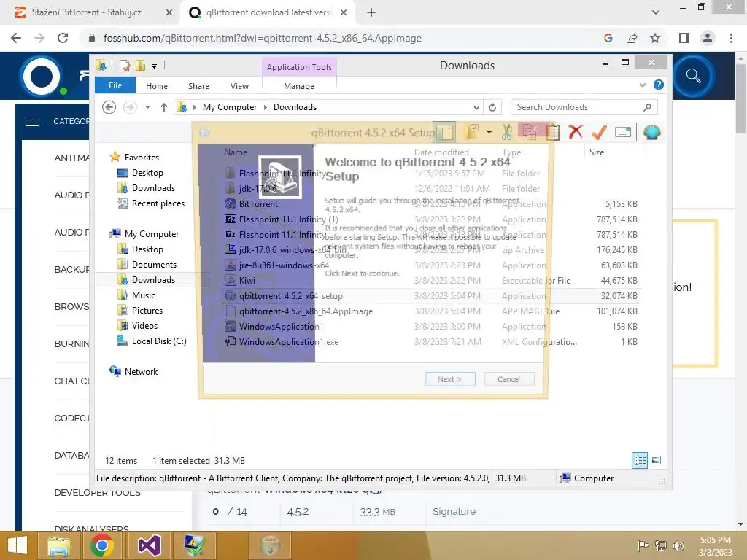Open a new Chrome tab
The image size is (747, 560).
371,12
